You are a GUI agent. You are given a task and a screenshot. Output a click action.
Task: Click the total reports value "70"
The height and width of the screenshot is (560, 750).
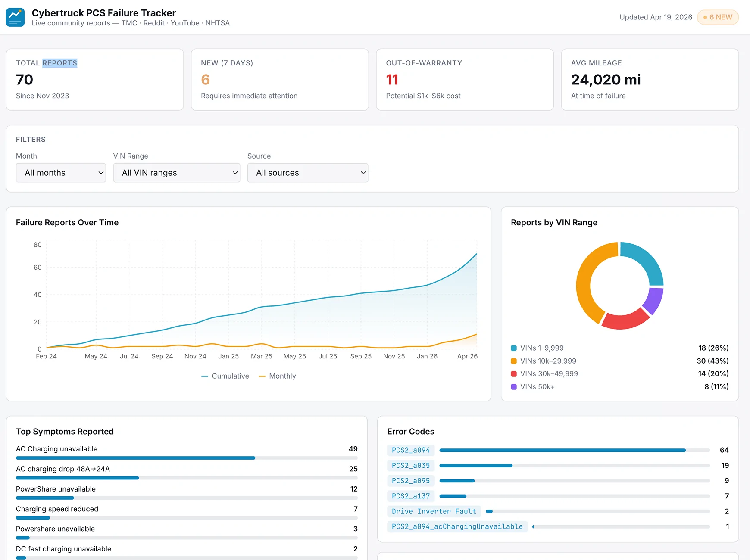(x=25, y=80)
